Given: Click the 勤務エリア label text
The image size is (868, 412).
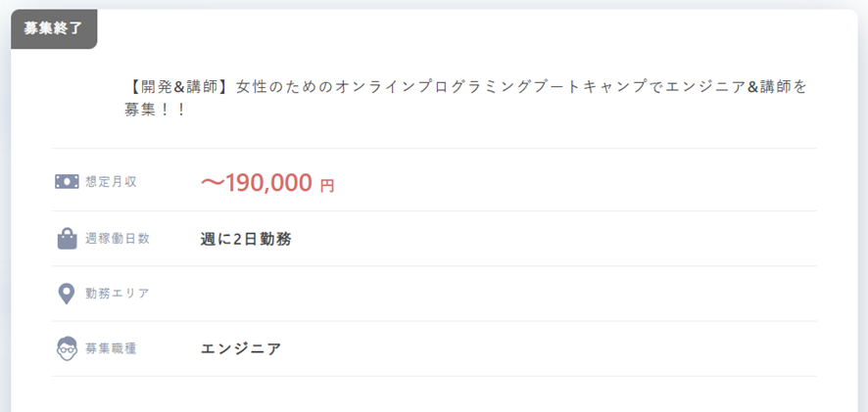Looking at the screenshot, I should 118,294.
